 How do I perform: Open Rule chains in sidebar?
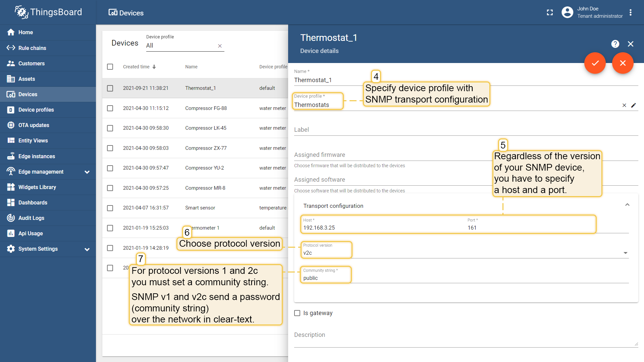pos(32,48)
